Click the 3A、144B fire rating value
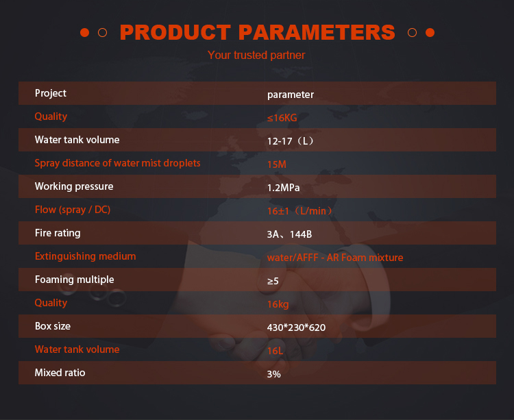This screenshot has width=514, height=420. (x=289, y=234)
